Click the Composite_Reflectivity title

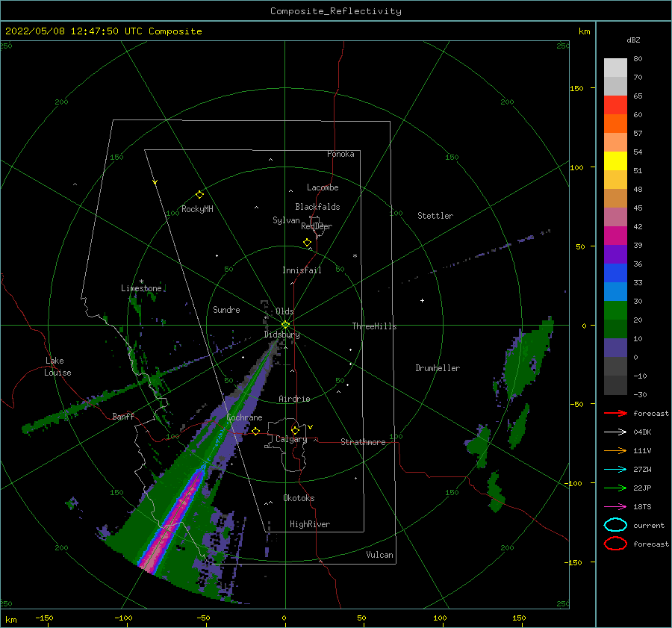click(336, 11)
